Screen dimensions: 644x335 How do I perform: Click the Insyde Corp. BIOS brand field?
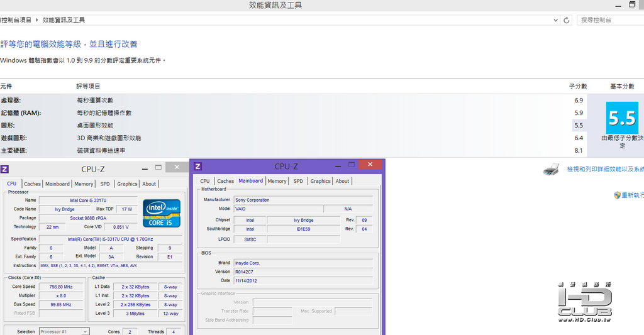303,263
